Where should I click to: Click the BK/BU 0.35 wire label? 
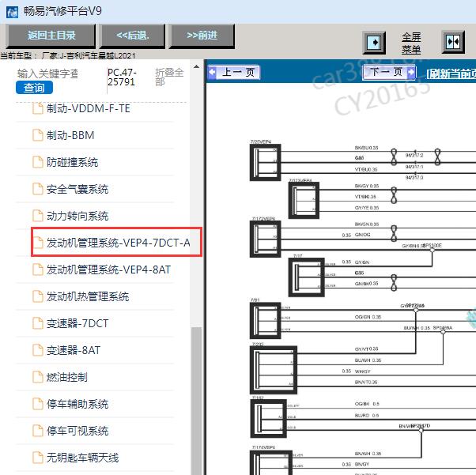366,148
